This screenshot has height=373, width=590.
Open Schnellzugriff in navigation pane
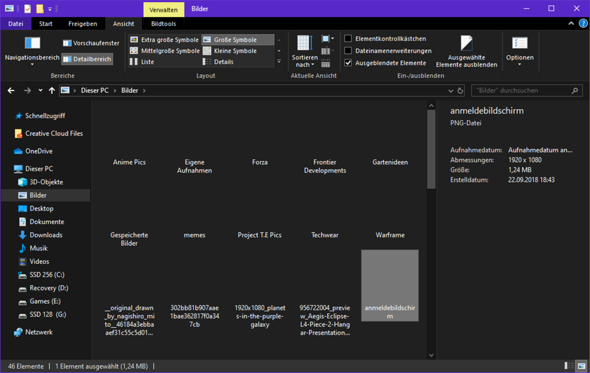[40, 116]
